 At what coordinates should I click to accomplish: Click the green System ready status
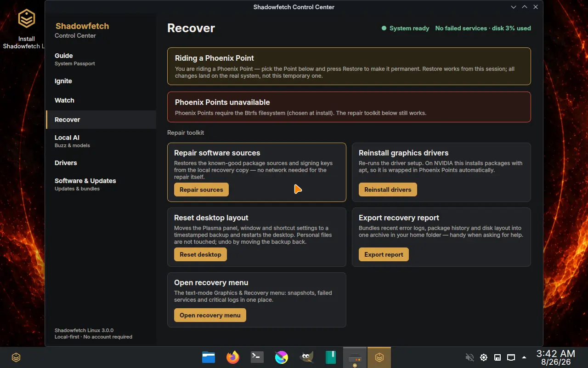tap(405, 28)
